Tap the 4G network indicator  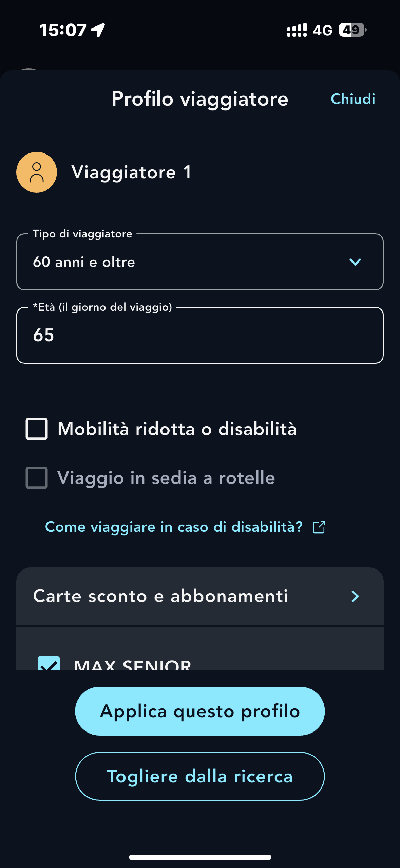322,30
